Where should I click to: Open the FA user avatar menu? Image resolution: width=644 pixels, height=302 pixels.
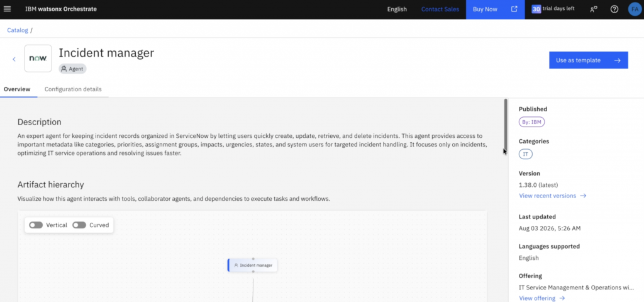click(635, 9)
